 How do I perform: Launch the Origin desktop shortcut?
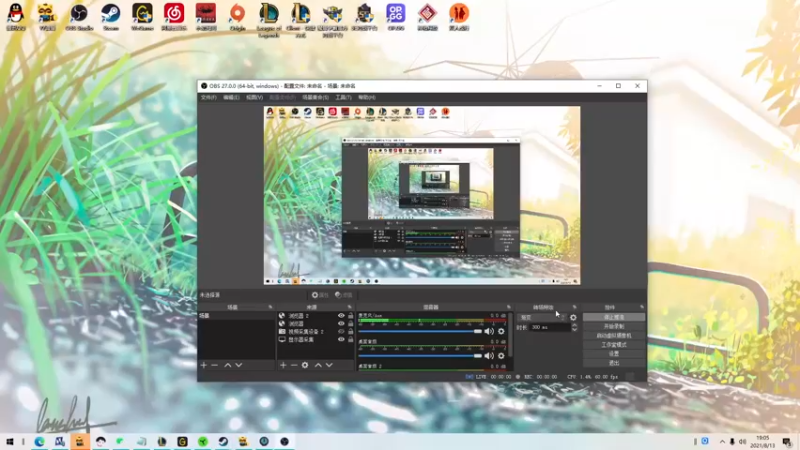[x=237, y=17]
